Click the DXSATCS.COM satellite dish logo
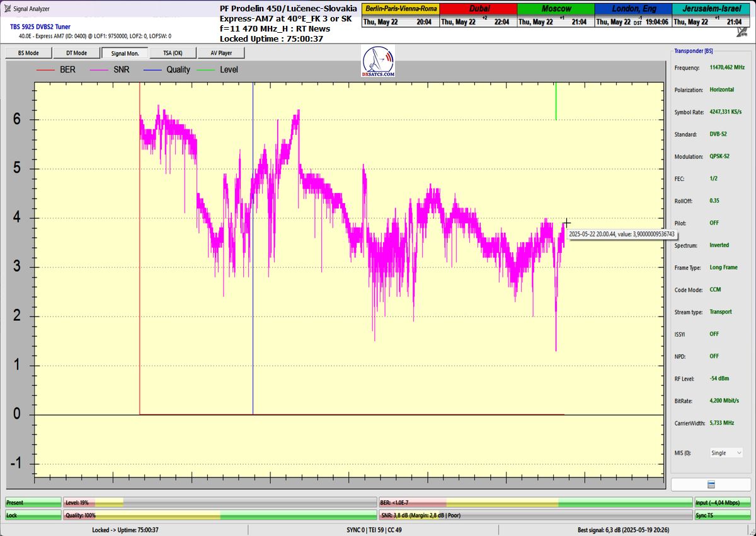 click(x=379, y=62)
